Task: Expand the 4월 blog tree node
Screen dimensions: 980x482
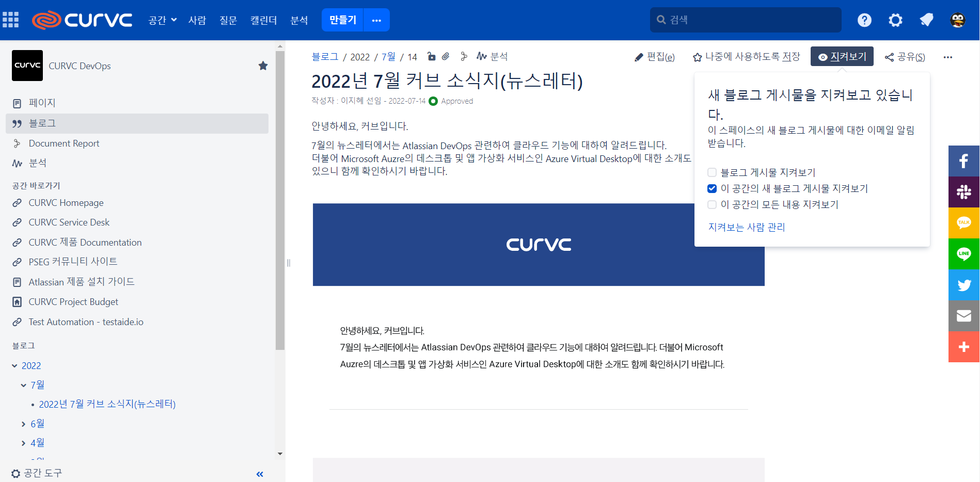Action: 23,443
